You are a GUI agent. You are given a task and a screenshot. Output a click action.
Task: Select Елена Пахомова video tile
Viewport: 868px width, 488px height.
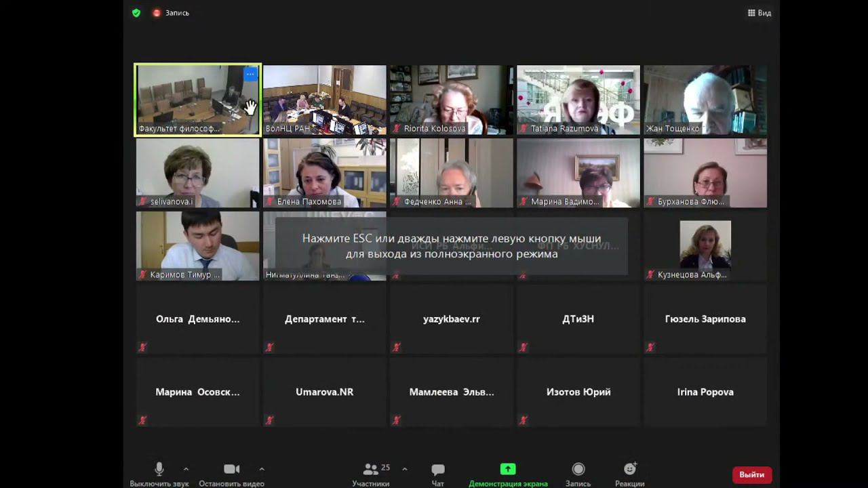[x=325, y=173]
